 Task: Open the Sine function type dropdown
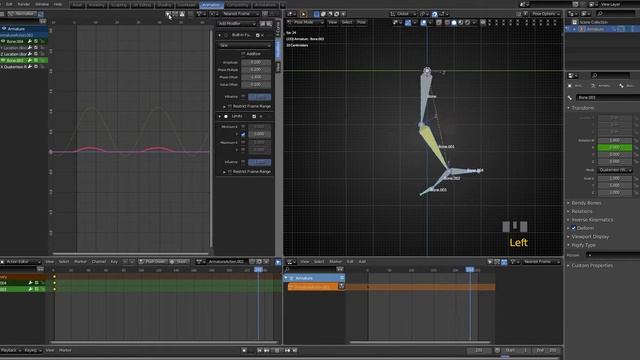tap(244, 45)
